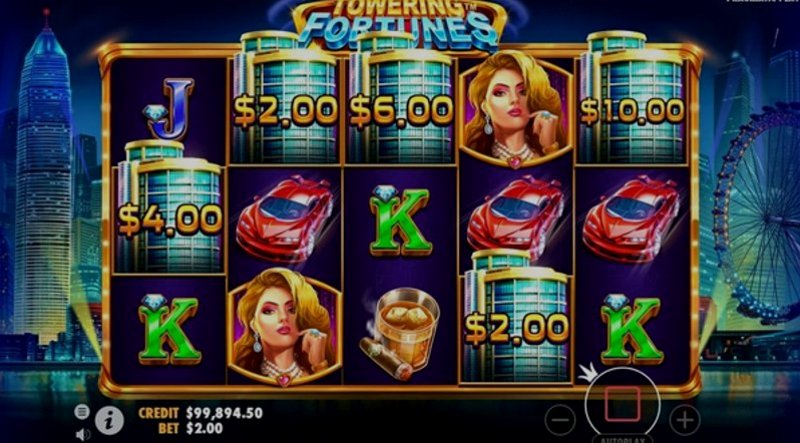Click the green K in the center reel
Image resolution: width=800 pixels, height=443 pixels.
(401, 219)
